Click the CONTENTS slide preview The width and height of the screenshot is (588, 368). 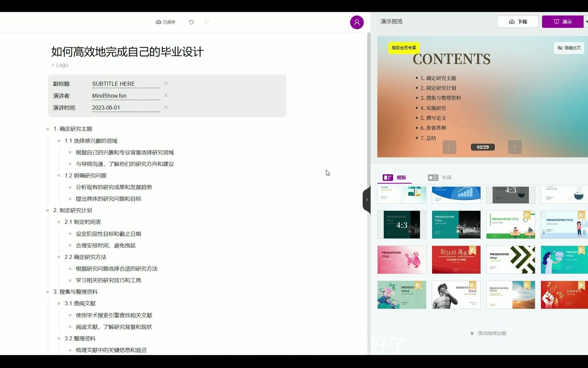coord(483,97)
